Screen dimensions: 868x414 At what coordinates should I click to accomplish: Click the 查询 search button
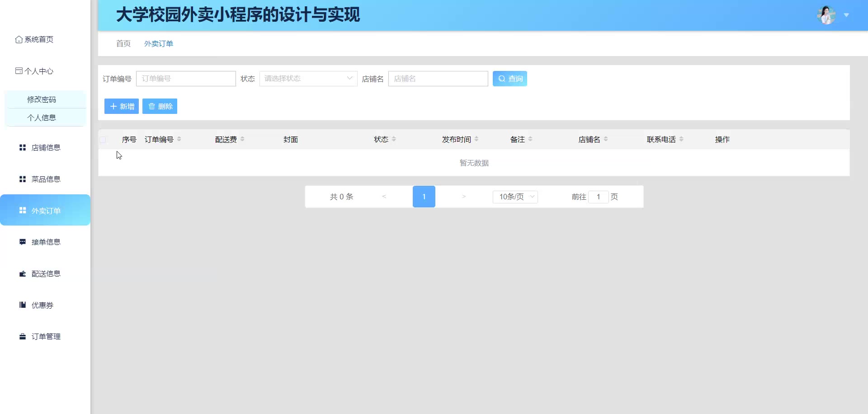509,79
